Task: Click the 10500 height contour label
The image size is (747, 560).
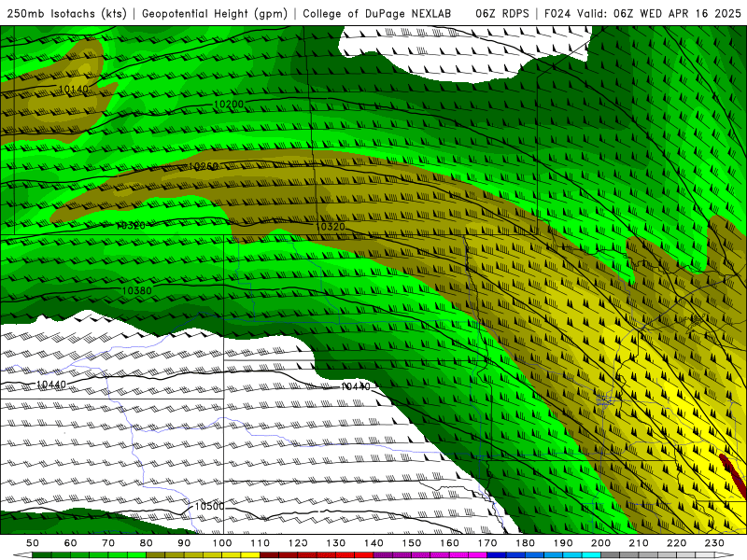Action: tap(209, 506)
